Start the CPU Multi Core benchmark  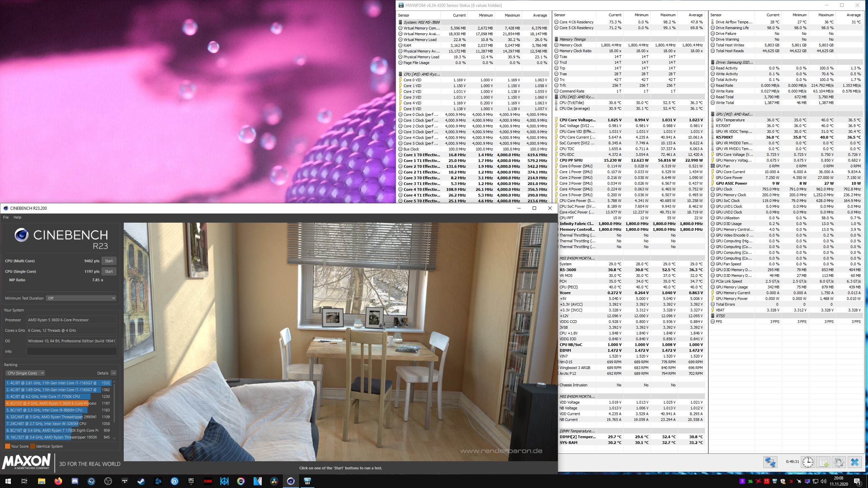click(109, 261)
